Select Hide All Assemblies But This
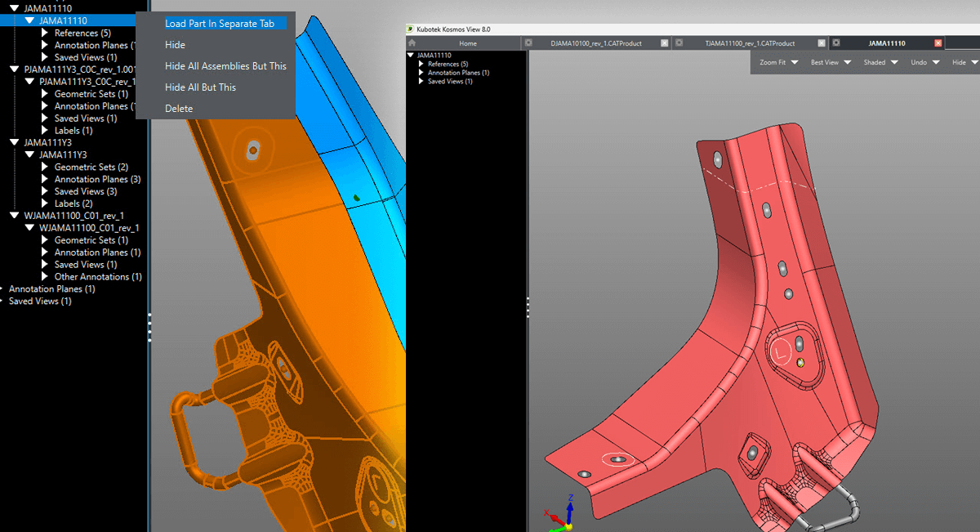Viewport: 980px width, 532px height. [x=225, y=65]
